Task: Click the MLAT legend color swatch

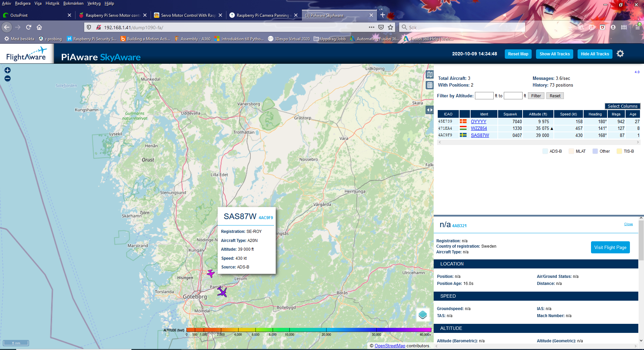Action: click(571, 151)
